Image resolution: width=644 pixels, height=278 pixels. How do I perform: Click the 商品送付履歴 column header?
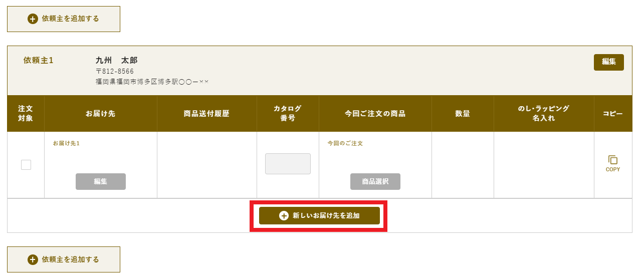click(207, 114)
